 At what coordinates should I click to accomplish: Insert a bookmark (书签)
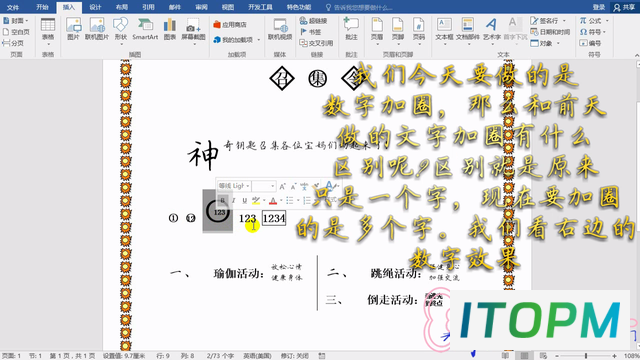(x=311, y=32)
